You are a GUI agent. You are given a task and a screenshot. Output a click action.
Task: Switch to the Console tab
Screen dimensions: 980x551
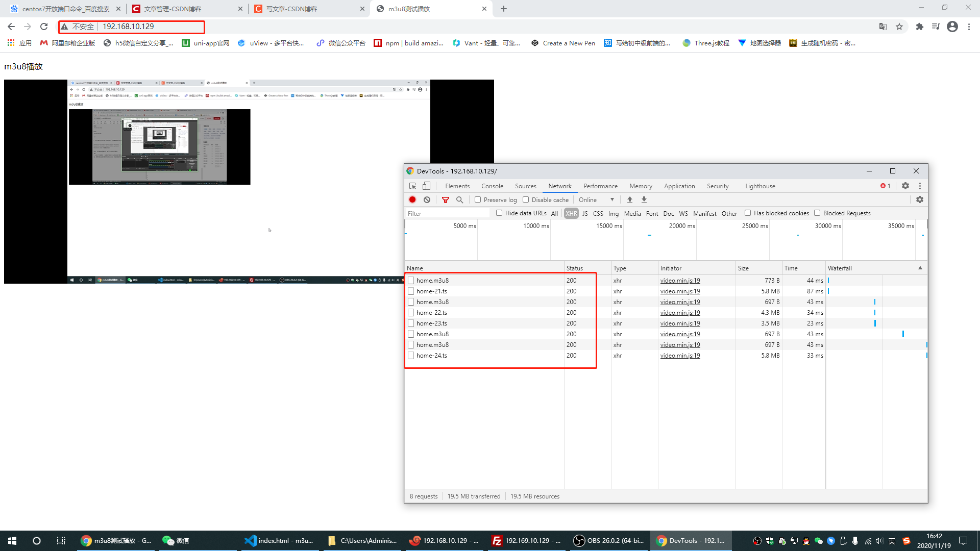pyautogui.click(x=492, y=186)
